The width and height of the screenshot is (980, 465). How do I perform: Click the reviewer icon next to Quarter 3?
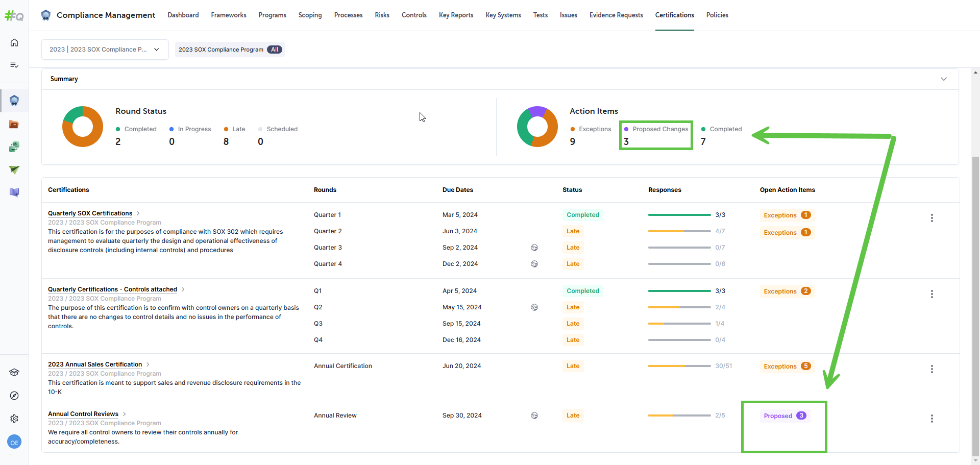click(534, 248)
